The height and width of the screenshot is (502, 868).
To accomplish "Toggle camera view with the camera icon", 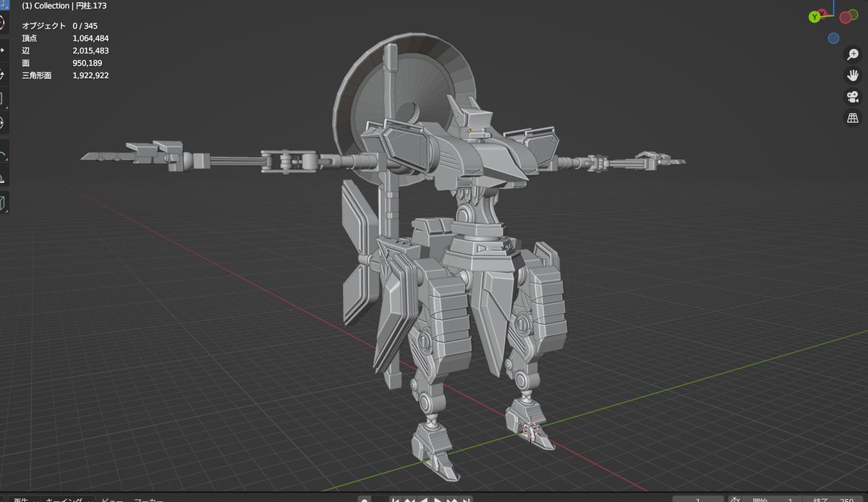I will [x=853, y=97].
